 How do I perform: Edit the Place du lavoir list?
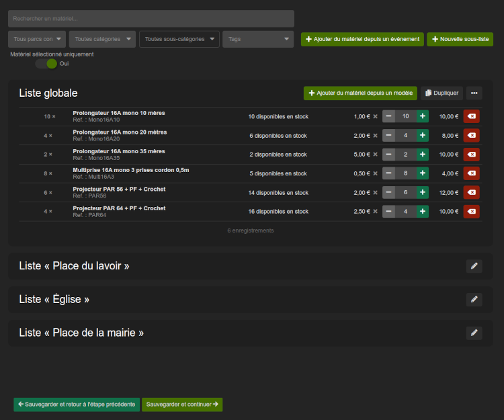[x=474, y=266]
